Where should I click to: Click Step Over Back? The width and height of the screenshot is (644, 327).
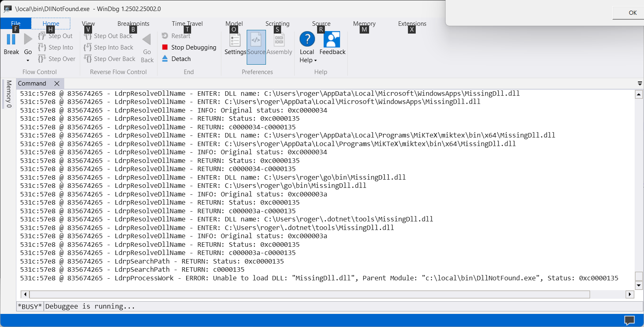[x=110, y=59]
